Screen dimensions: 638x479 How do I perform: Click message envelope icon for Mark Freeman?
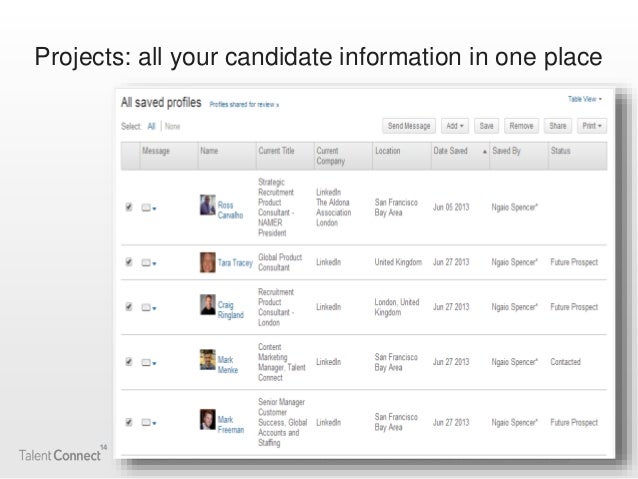[146, 422]
